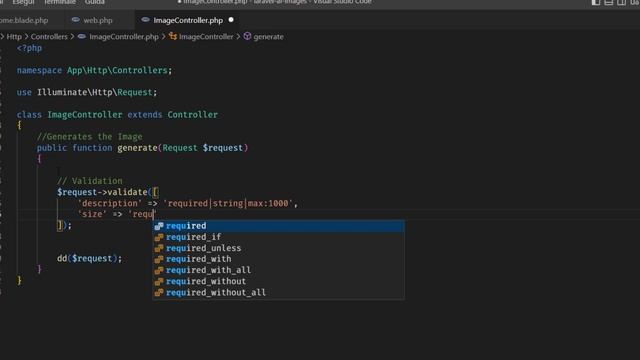The image size is (640, 360).
Task: Toggle primary sidebar layout icon
Action: point(596,2)
